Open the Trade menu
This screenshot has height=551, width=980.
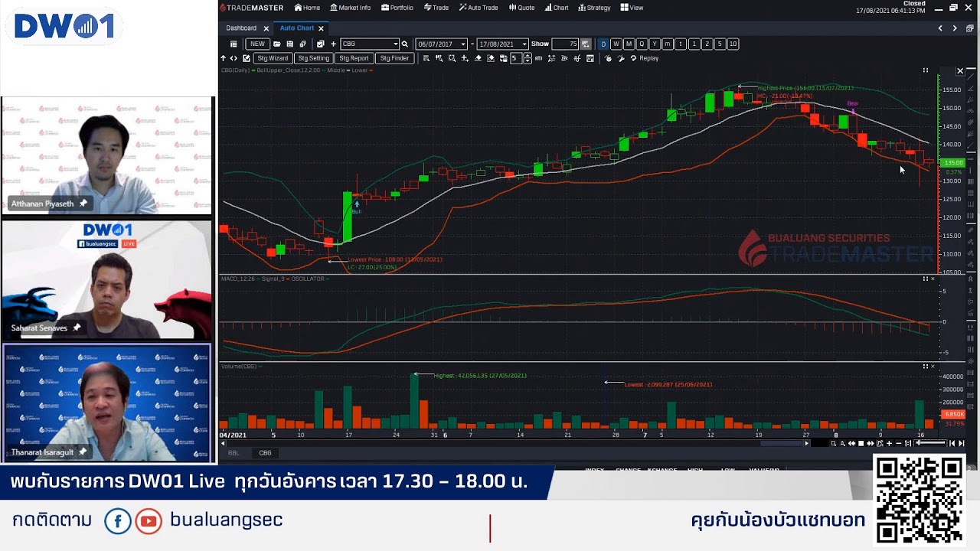pyautogui.click(x=436, y=8)
